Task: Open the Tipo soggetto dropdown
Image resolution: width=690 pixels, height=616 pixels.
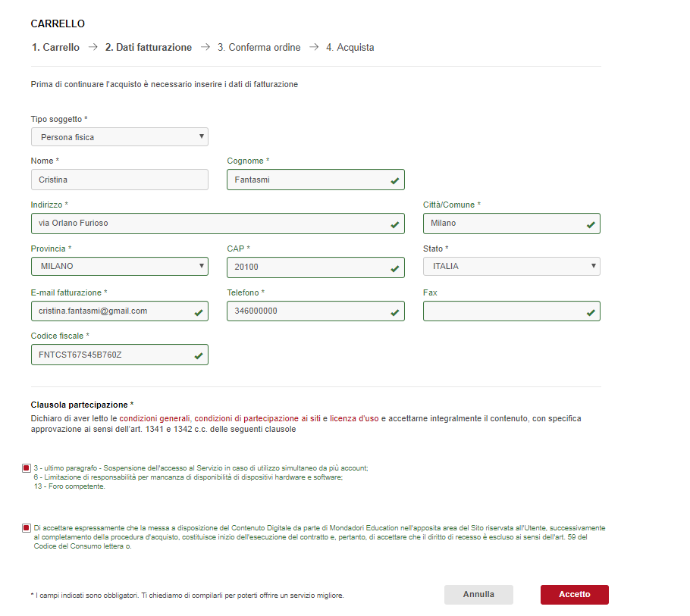Action: (x=120, y=137)
